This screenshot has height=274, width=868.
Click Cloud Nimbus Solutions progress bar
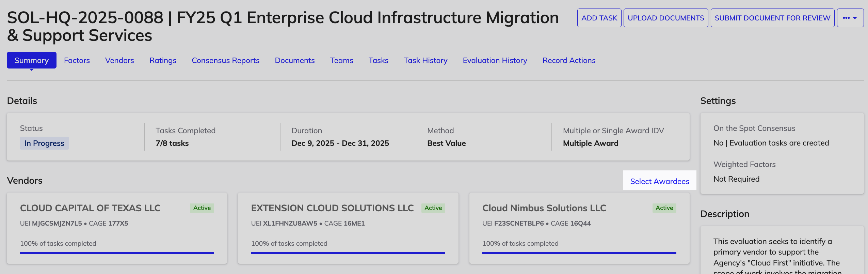pyautogui.click(x=579, y=253)
